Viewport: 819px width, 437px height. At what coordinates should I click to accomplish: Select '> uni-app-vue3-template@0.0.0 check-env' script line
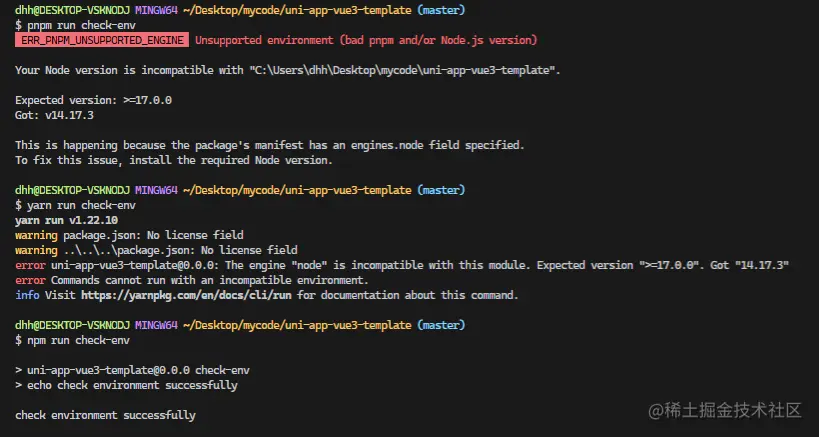coord(133,371)
